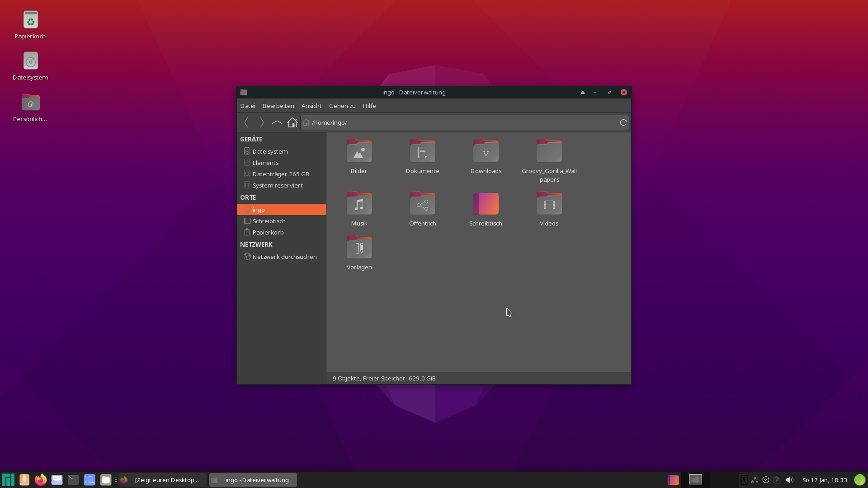The height and width of the screenshot is (488, 868).
Task: Select Dateisystem in the sidebar
Action: 270,151
